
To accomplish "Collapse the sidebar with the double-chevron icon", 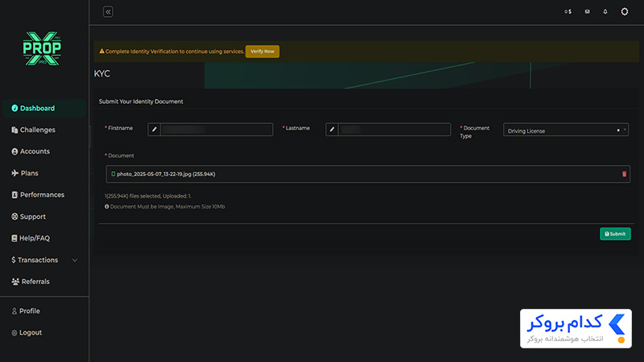I will (x=108, y=12).
